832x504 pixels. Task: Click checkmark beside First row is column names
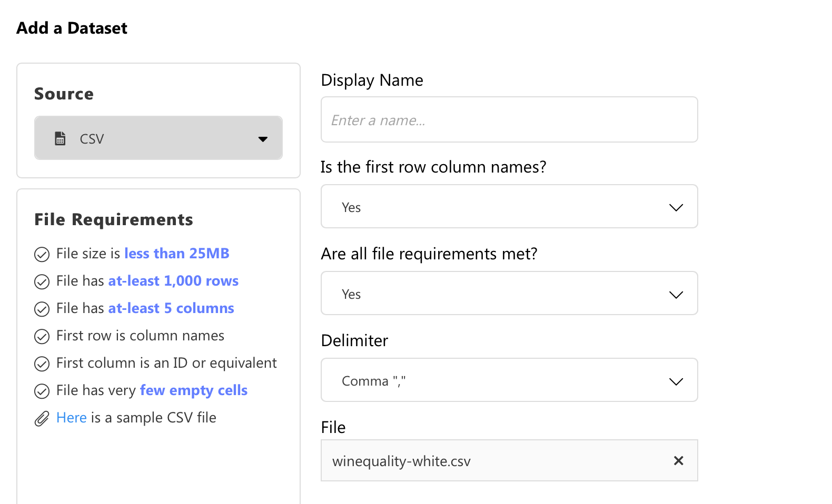(x=42, y=337)
